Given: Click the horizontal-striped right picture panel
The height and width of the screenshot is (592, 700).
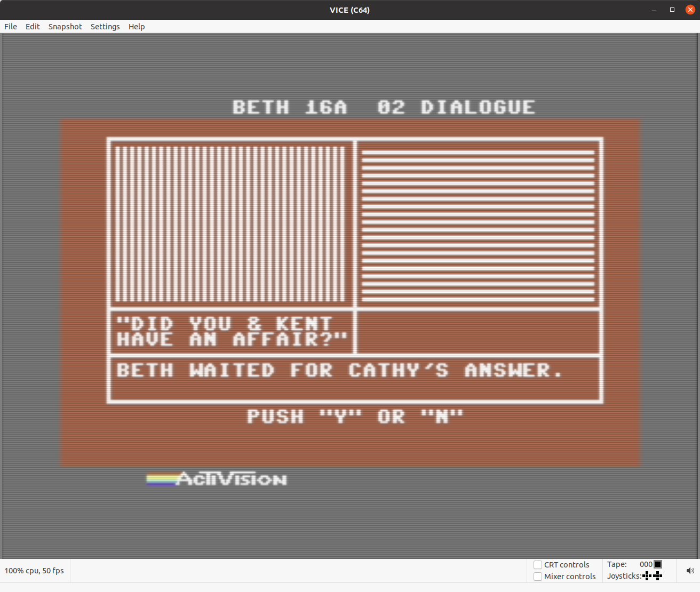Looking at the screenshot, I should tap(478, 226).
